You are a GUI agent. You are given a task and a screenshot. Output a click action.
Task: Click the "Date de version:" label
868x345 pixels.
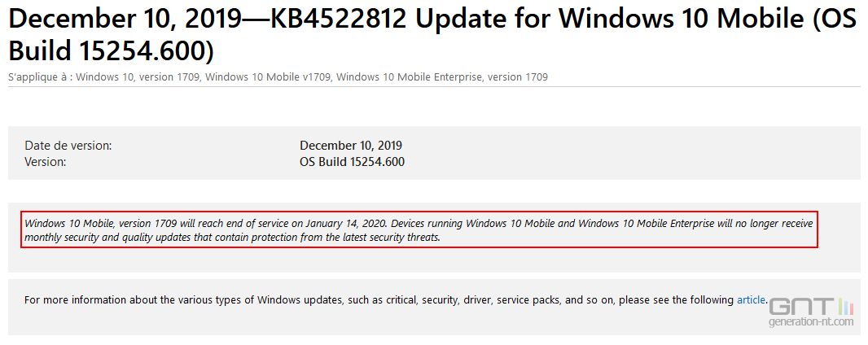(68, 146)
